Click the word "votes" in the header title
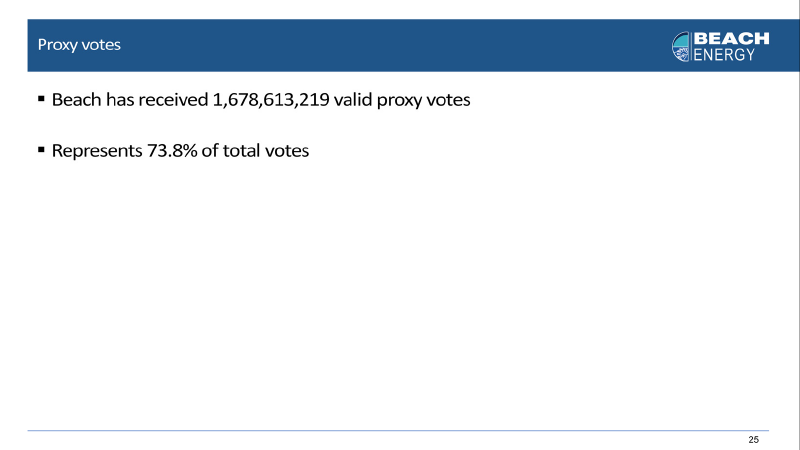Viewport: 800px width, 450px height. (x=101, y=45)
